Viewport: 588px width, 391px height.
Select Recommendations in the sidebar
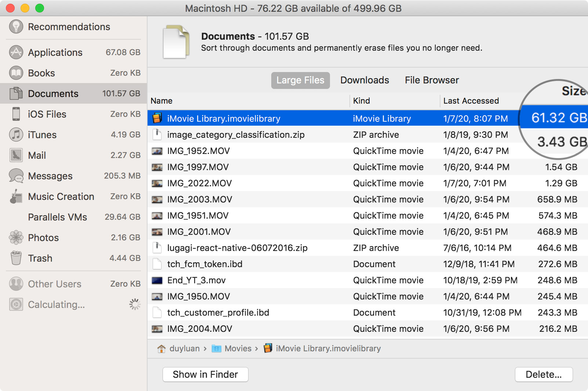click(x=73, y=27)
